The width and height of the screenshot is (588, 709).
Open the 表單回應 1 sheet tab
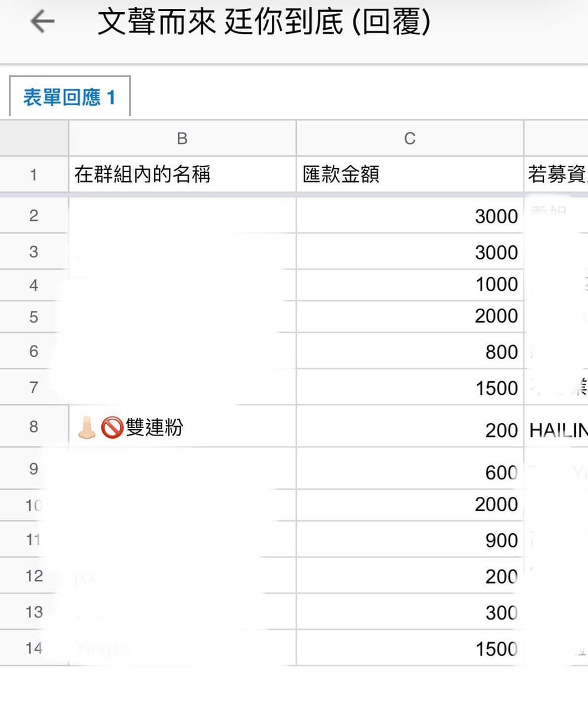70,97
